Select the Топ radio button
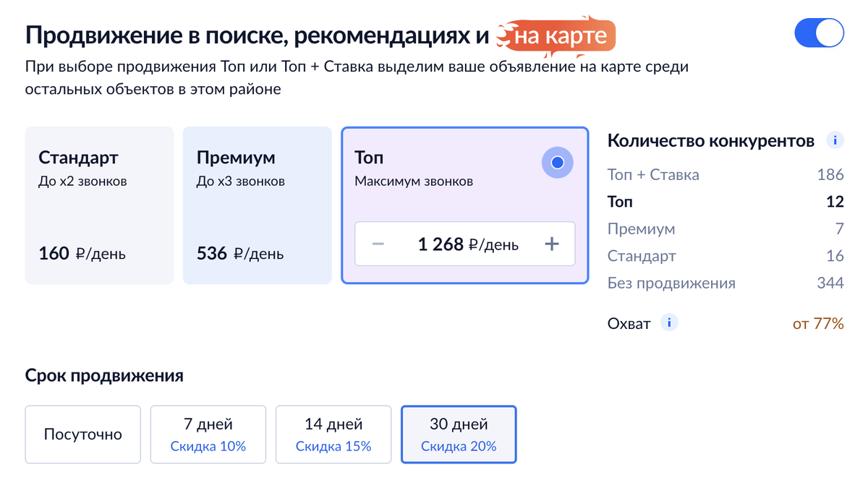This screenshot has height=483, width=868. pos(557,163)
